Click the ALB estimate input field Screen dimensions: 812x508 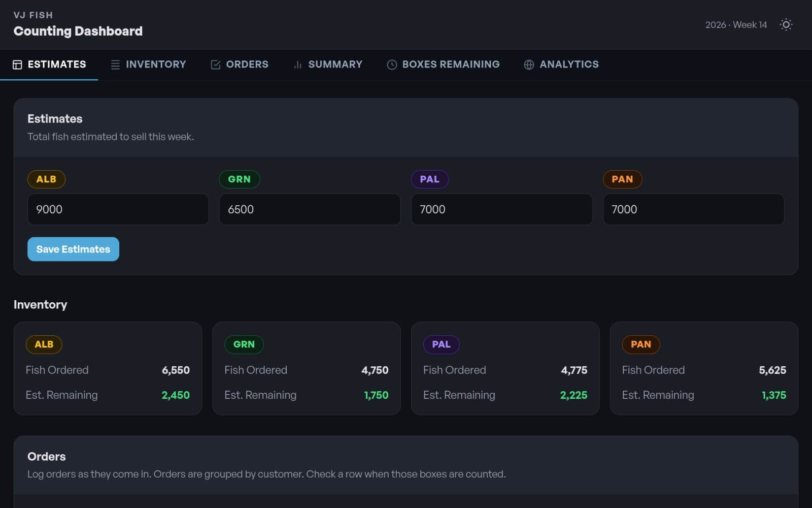(x=118, y=209)
